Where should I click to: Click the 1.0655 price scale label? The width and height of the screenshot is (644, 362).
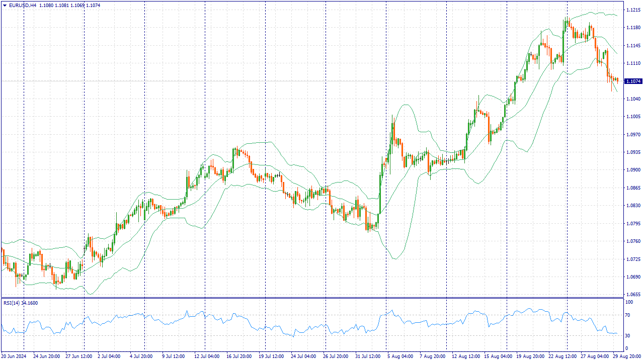[x=633, y=295]
